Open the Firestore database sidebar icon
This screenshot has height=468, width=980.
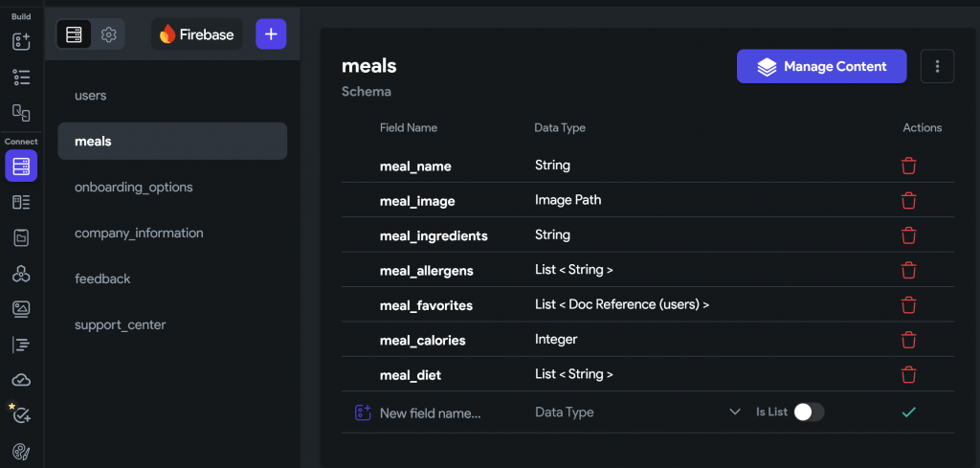tap(21, 166)
